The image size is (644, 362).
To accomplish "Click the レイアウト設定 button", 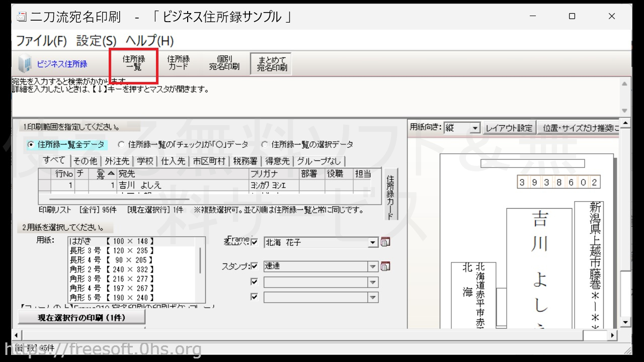I will (508, 128).
